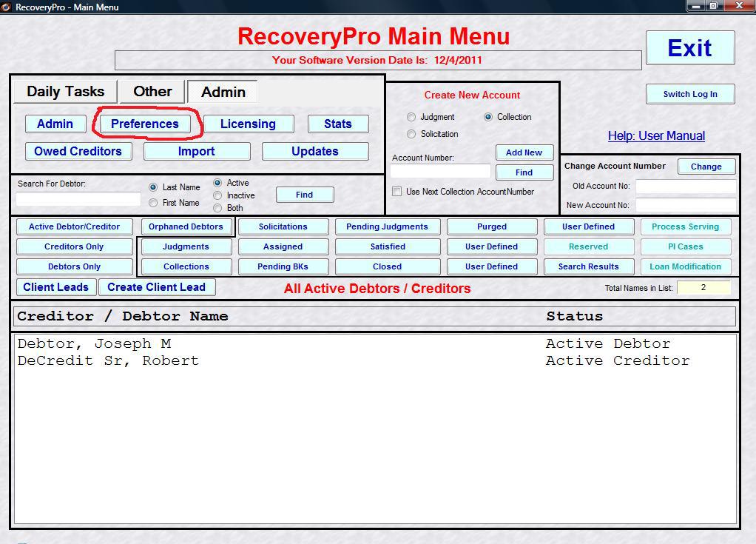Select the Collection account type radio
Image resolution: width=756 pixels, height=544 pixels.
[488, 117]
